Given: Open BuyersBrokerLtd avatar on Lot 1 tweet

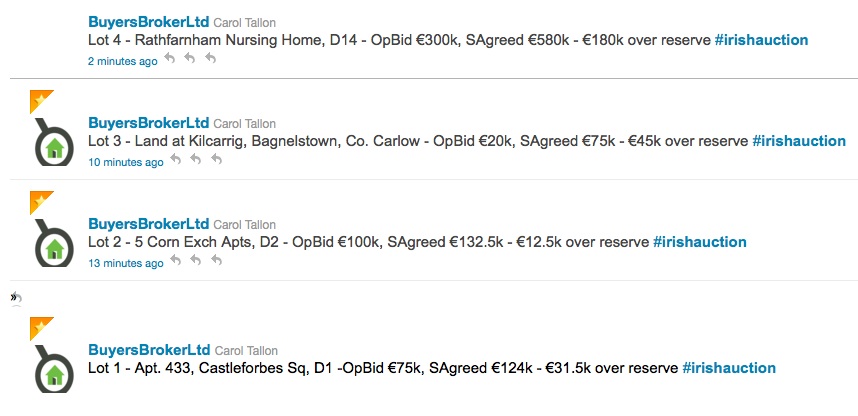Looking at the screenshot, I should point(54,369).
